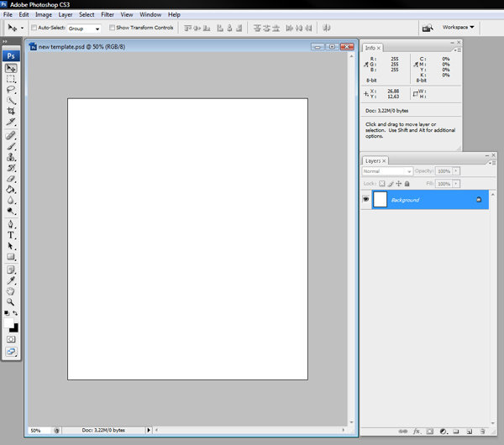Select the Clone Stamp tool
The image size is (504, 445).
click(11, 157)
